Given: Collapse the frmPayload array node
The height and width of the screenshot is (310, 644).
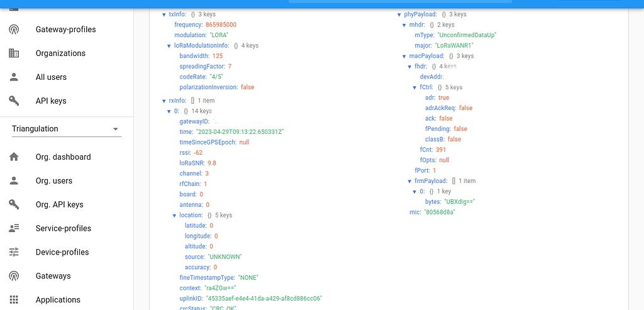Looking at the screenshot, I should (x=409, y=181).
